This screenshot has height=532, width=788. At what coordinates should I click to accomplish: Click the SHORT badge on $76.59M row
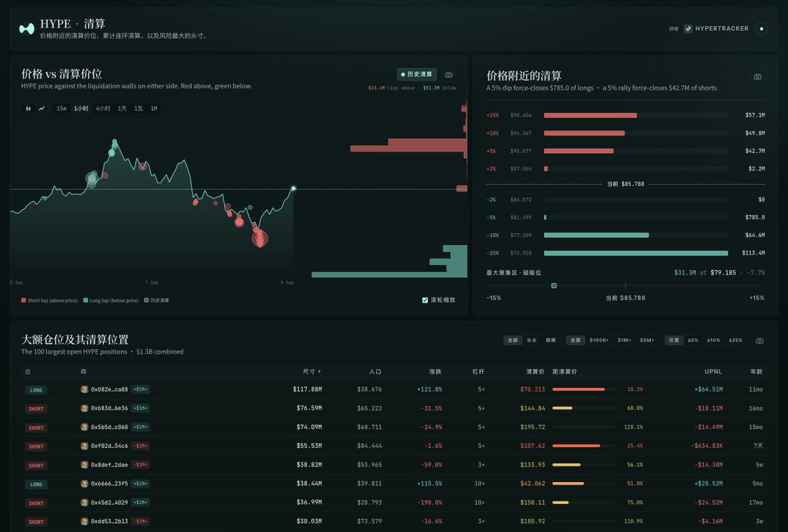36,409
